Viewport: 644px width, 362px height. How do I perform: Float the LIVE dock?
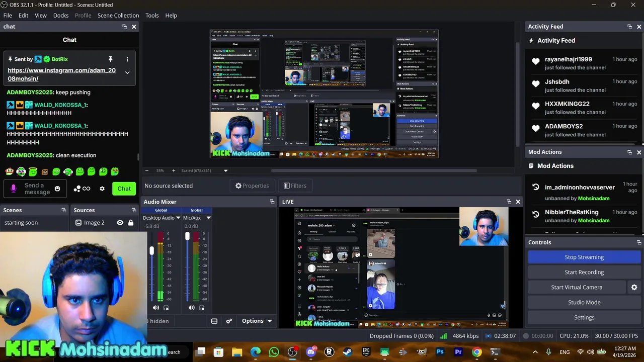[509, 202]
